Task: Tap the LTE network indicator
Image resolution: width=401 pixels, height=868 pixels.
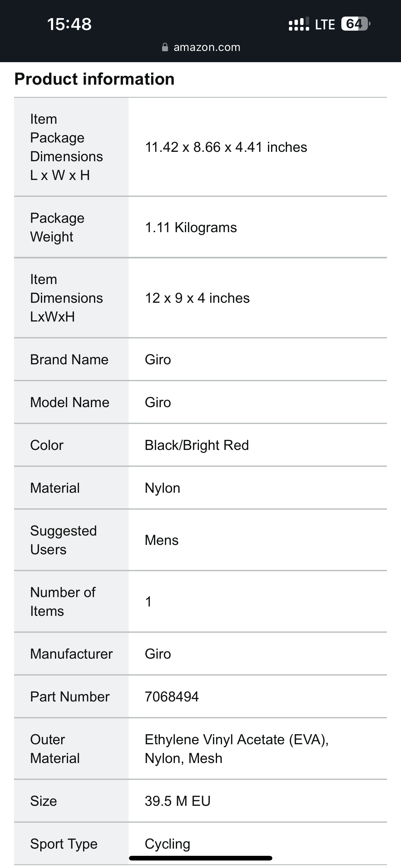Action: point(325,25)
